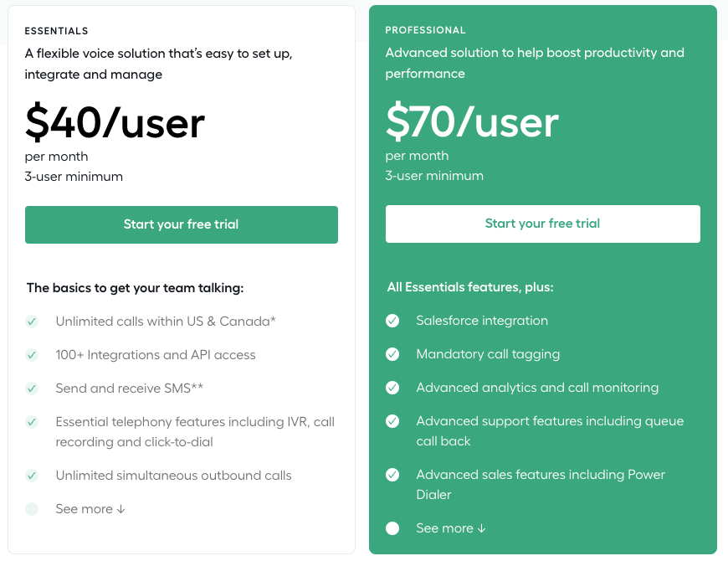728x561 pixels.
Task: Start your free trial for Professional plan
Action: point(543,224)
